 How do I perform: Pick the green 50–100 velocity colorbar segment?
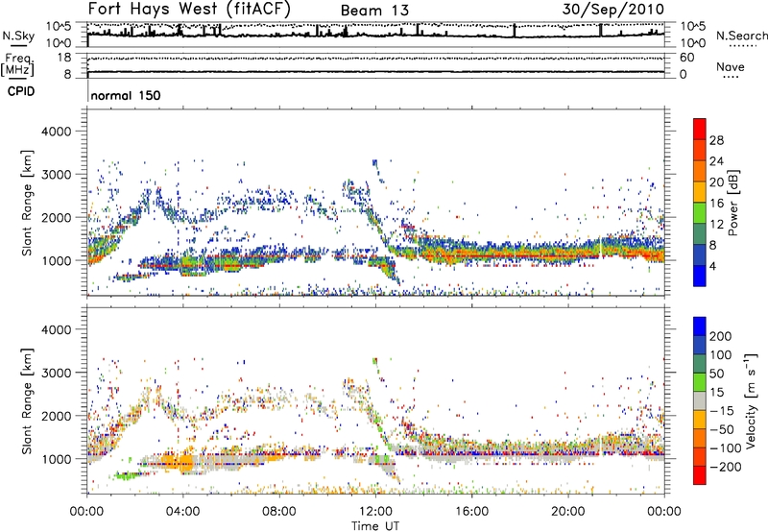[x=700, y=364]
